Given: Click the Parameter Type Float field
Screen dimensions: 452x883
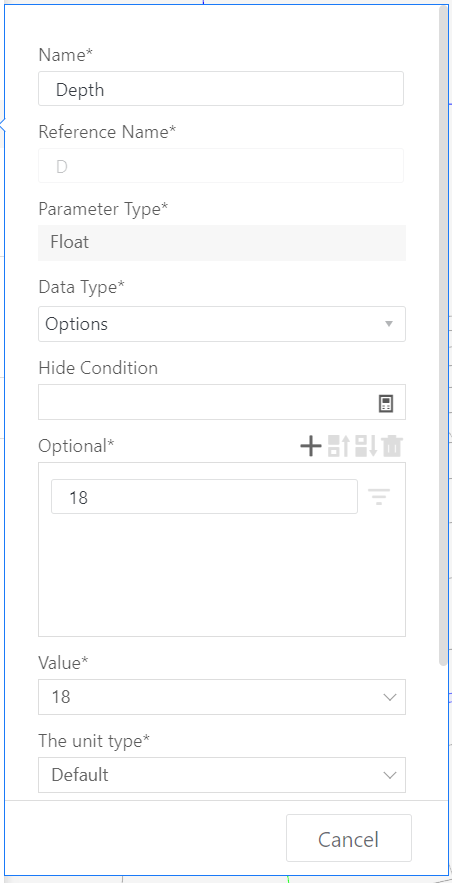Looking at the screenshot, I should coord(222,243).
